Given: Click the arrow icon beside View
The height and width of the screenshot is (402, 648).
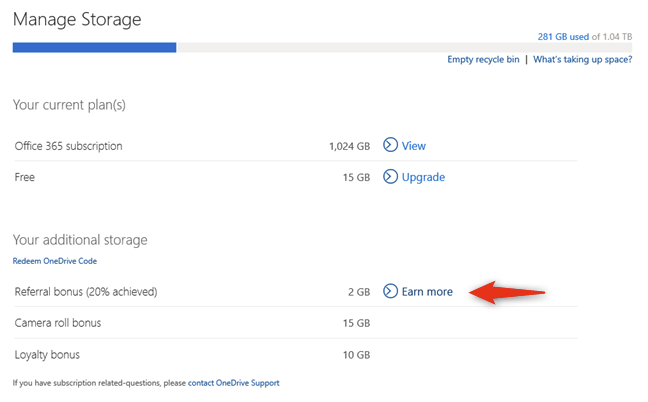Looking at the screenshot, I should [390, 145].
